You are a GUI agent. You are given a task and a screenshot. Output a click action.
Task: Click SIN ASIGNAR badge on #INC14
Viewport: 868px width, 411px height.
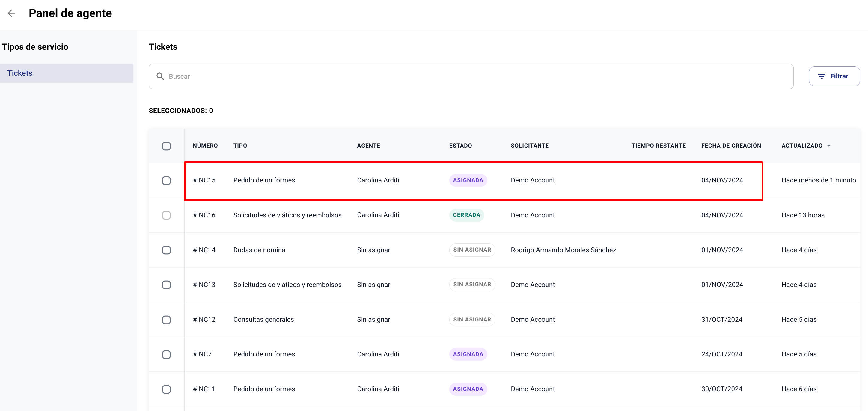(x=472, y=250)
